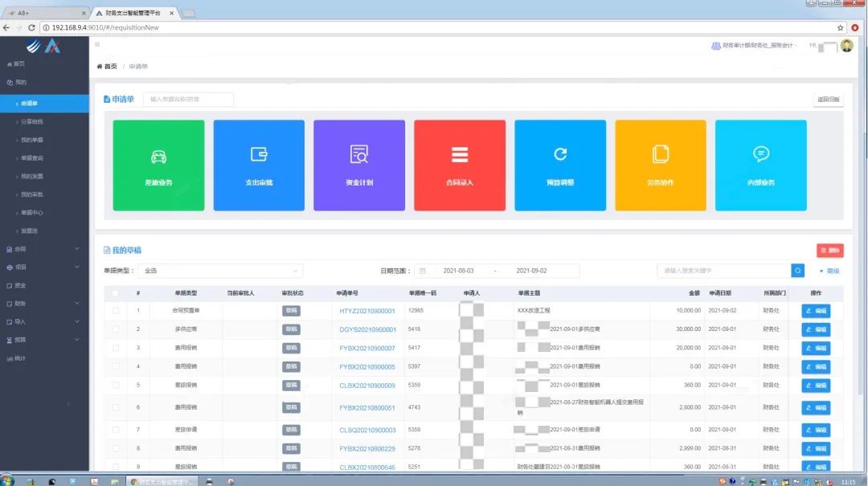The height and width of the screenshot is (486, 868).
Task: Open the Chrome taskbar item
Action: [x=161, y=481]
